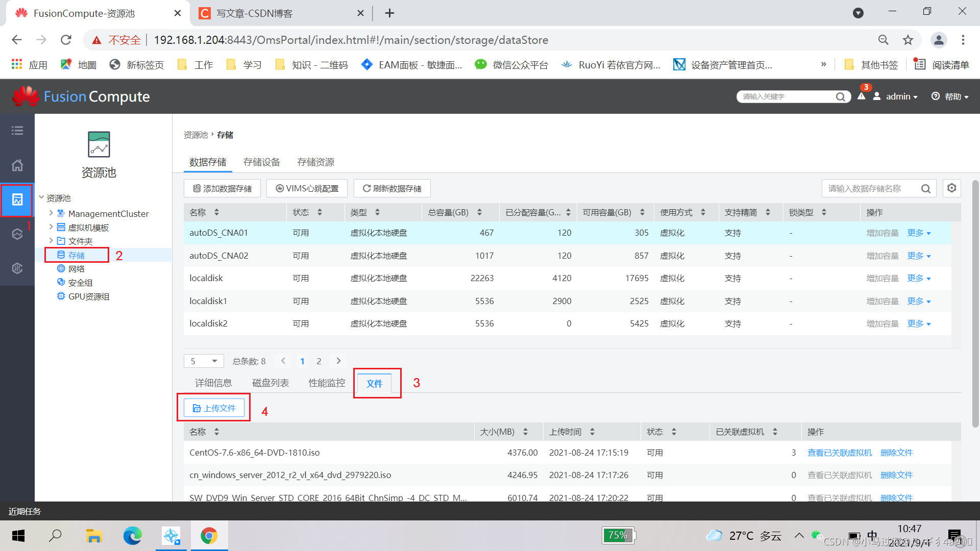The image size is (980, 551).
Task: Open table column settings gear icon
Action: point(951,188)
